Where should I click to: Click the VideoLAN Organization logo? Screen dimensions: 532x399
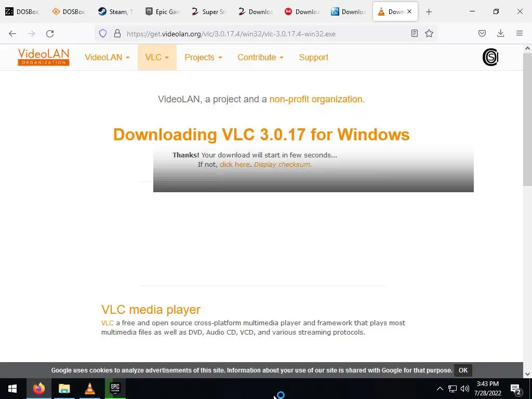tap(44, 57)
